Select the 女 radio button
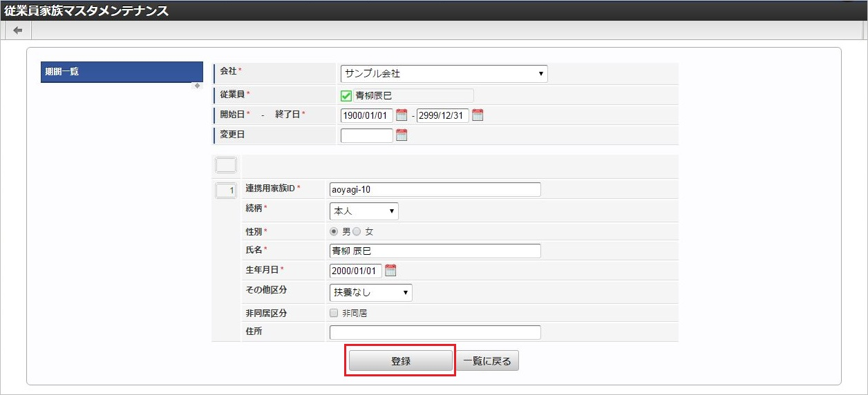The width and height of the screenshot is (868, 395). point(357,232)
